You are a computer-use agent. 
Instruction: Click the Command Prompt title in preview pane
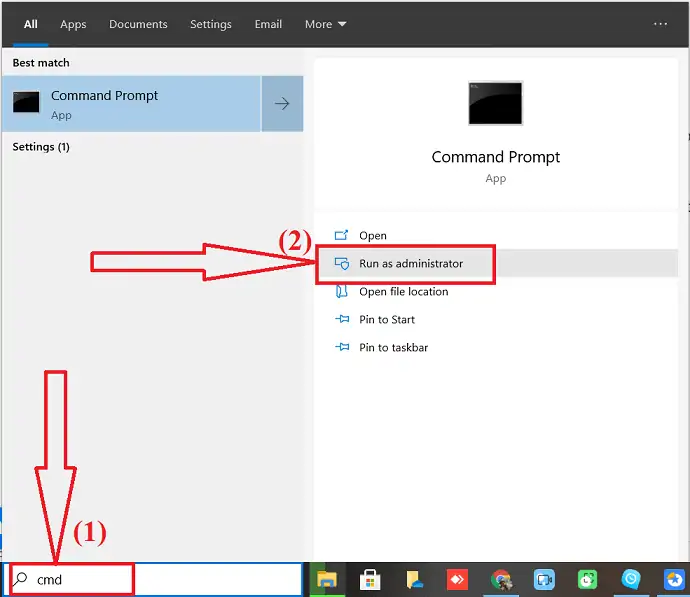tap(495, 157)
